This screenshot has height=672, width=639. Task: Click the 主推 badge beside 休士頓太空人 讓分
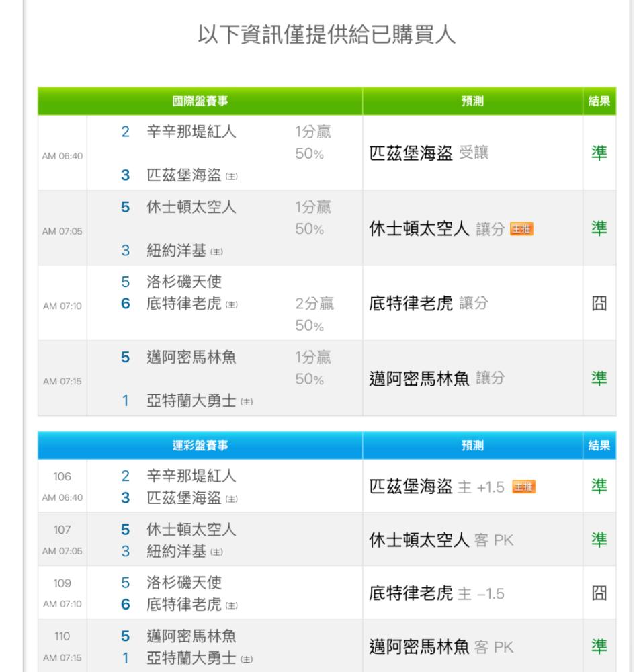[x=521, y=229]
